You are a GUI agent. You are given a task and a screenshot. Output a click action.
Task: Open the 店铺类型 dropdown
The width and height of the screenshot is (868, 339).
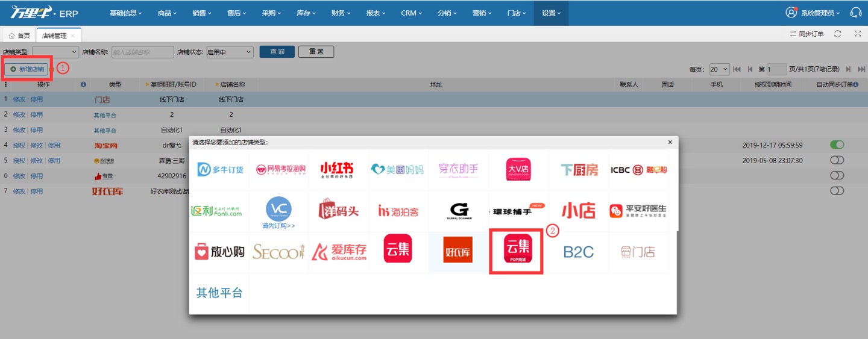click(x=55, y=52)
